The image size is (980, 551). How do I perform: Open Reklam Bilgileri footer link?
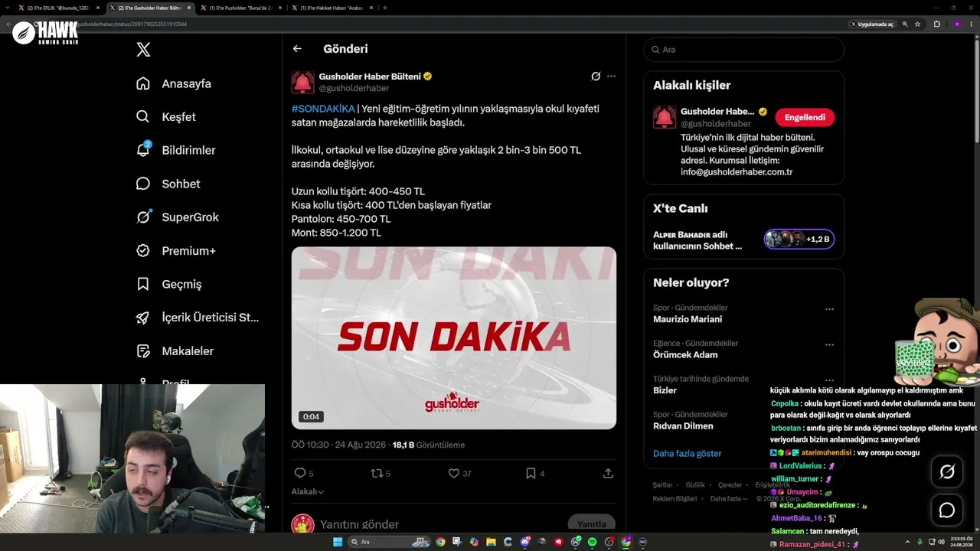coord(675,499)
